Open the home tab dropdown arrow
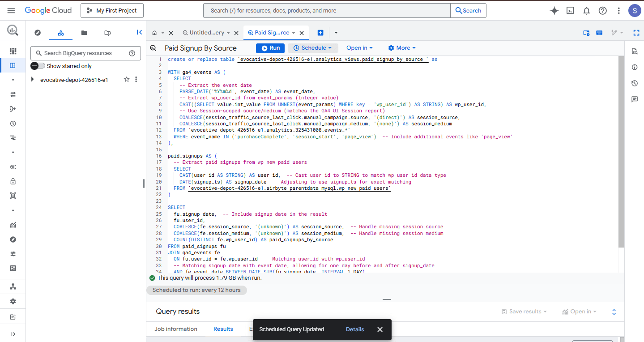This screenshot has height=342, width=644. pos(162,33)
